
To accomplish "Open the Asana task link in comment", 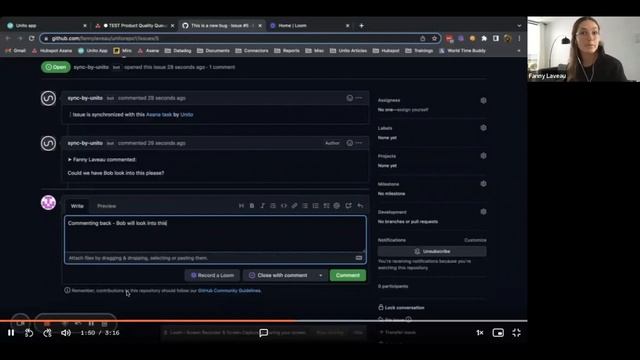I will [159, 115].
